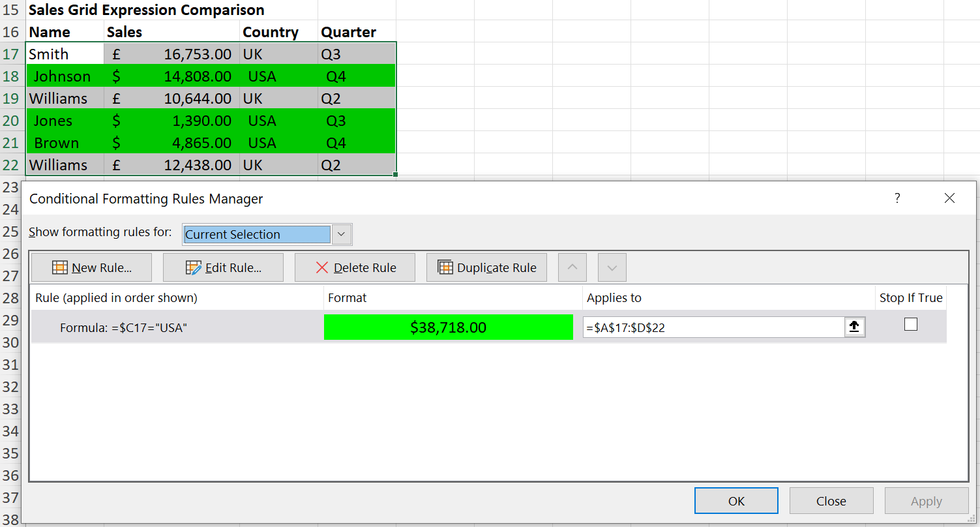Click the green format preview swatch
The height and width of the screenshot is (527, 980).
449,327
